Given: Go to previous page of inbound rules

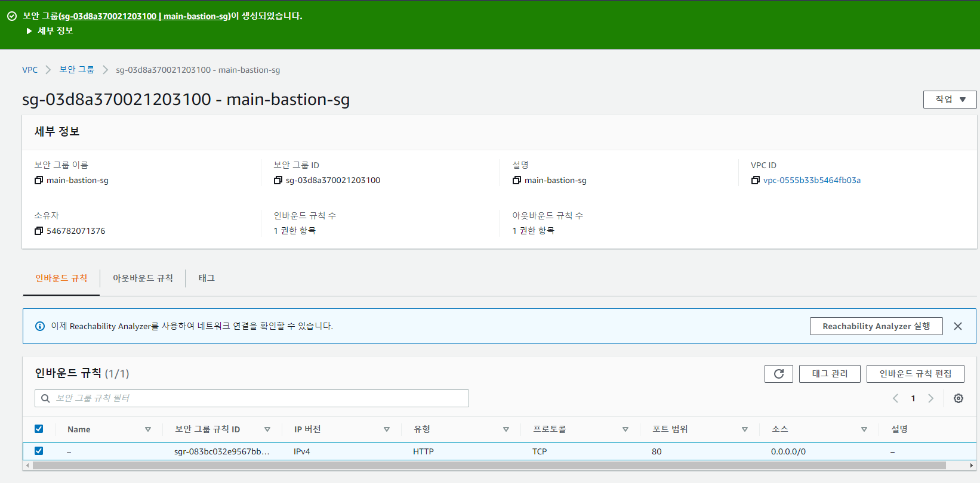Looking at the screenshot, I should point(895,398).
